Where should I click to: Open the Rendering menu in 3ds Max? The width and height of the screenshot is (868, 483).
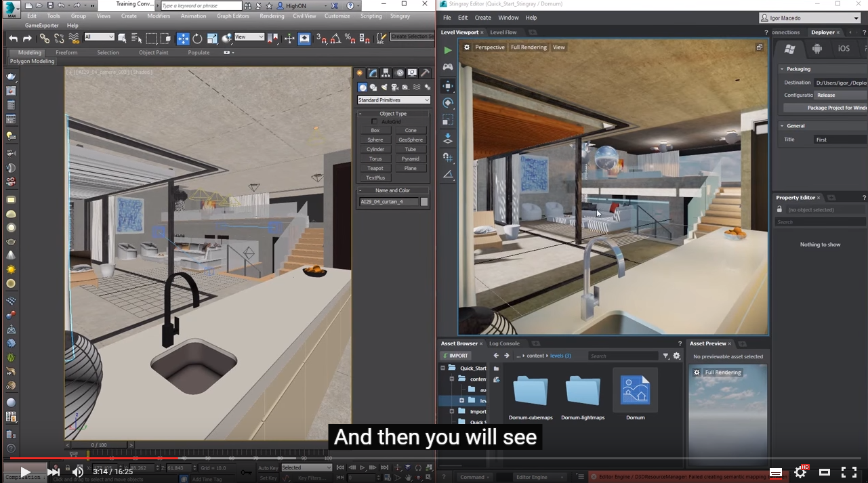272,16
